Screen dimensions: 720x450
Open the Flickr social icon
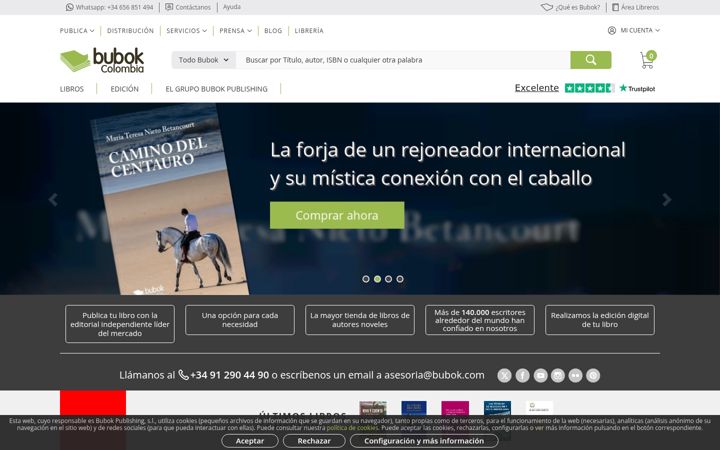[575, 376]
